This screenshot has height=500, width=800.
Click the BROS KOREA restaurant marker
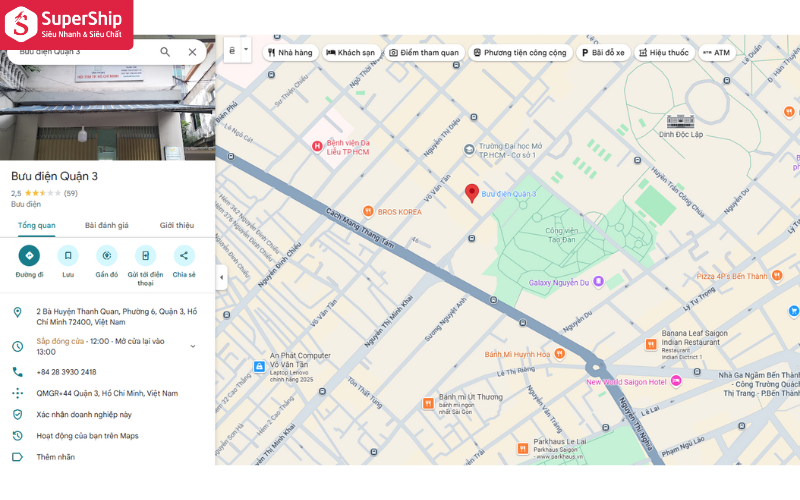point(368,211)
